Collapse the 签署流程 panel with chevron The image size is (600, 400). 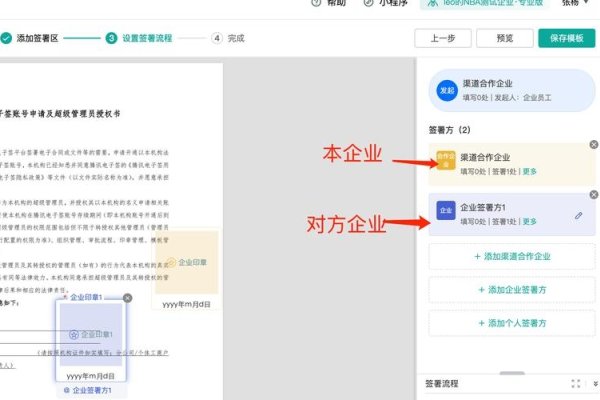click(595, 384)
